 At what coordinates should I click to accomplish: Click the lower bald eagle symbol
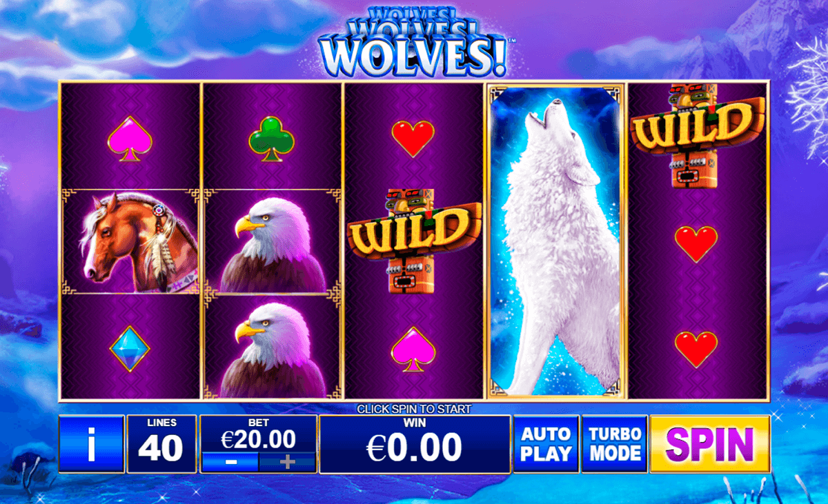click(273, 348)
